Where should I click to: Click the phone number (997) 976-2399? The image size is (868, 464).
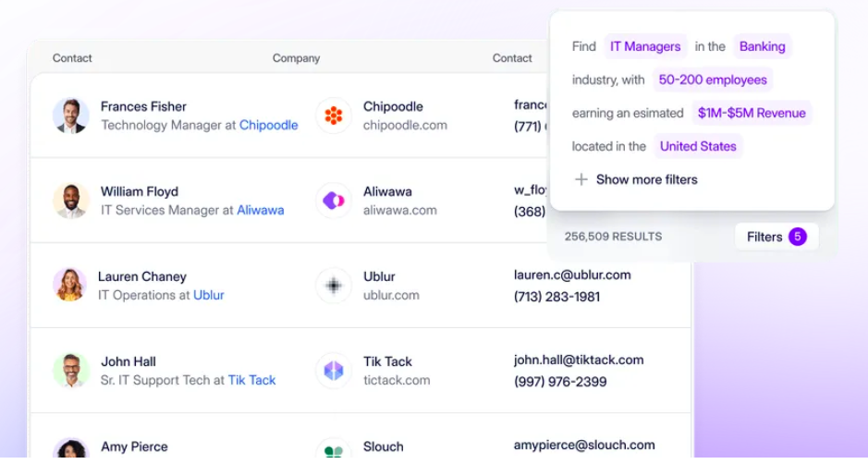point(560,382)
